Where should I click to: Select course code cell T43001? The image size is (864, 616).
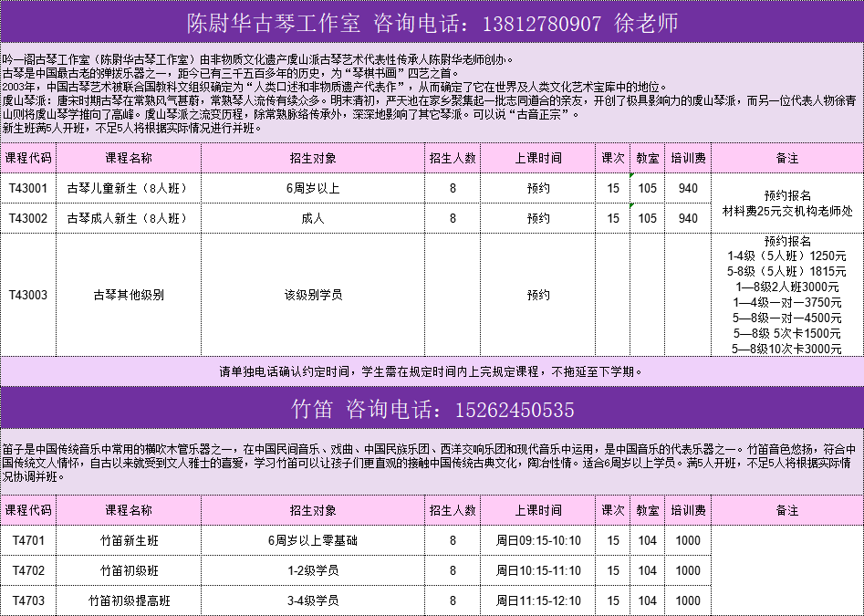pos(27,189)
